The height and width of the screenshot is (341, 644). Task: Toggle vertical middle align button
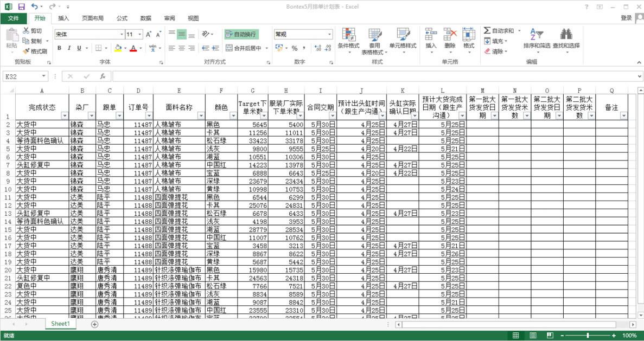(182, 34)
